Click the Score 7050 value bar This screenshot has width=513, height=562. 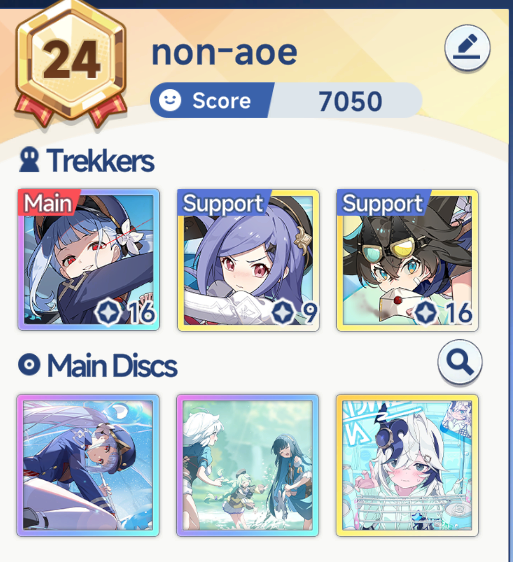[x=286, y=100]
